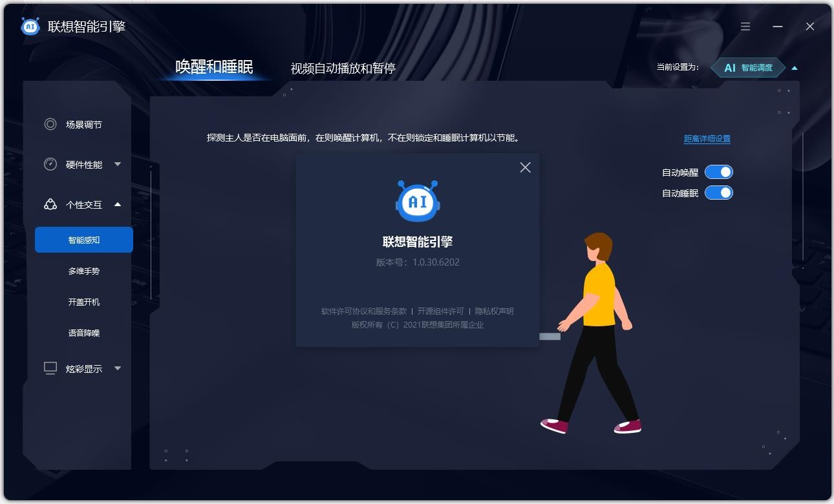This screenshot has width=834, height=504.
Task: Open the 隐私权声明 link
Action: (x=495, y=311)
